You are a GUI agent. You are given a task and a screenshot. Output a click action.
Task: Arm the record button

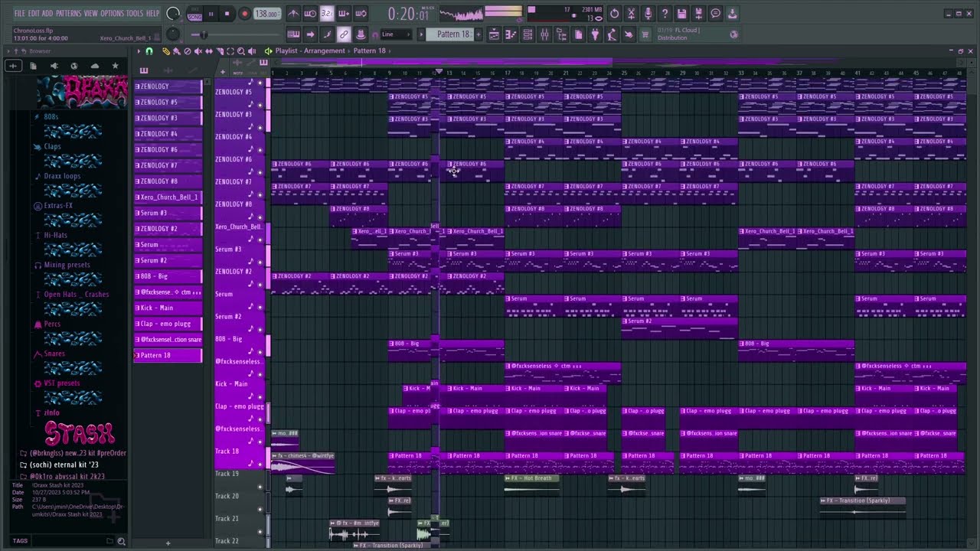244,14
